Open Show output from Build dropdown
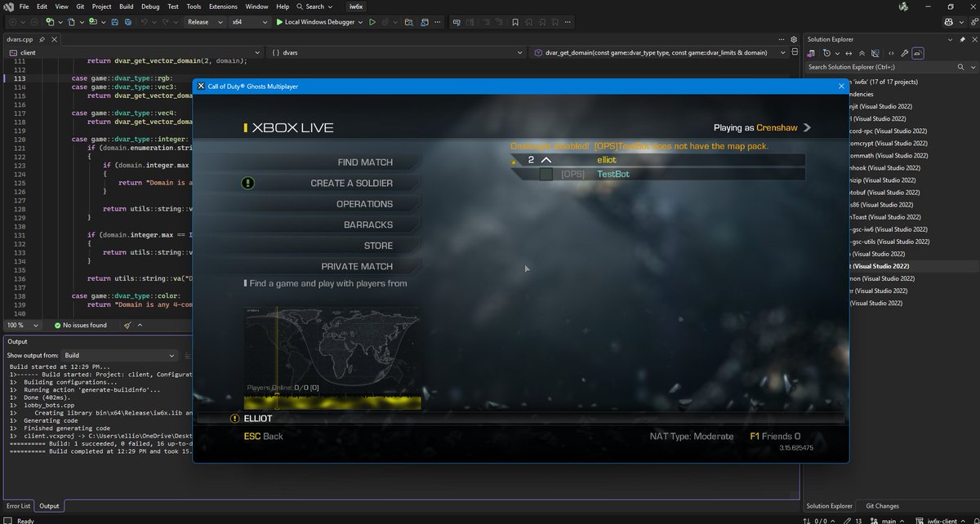This screenshot has height=524, width=980. tap(119, 355)
